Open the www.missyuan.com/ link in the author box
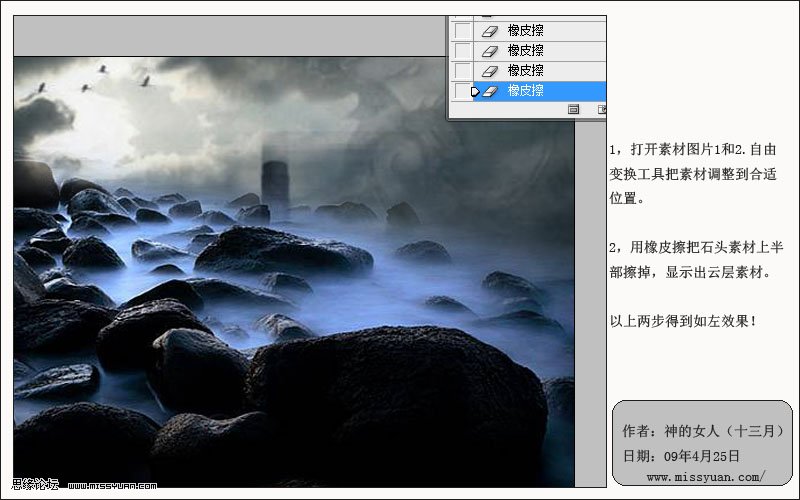 (706, 478)
